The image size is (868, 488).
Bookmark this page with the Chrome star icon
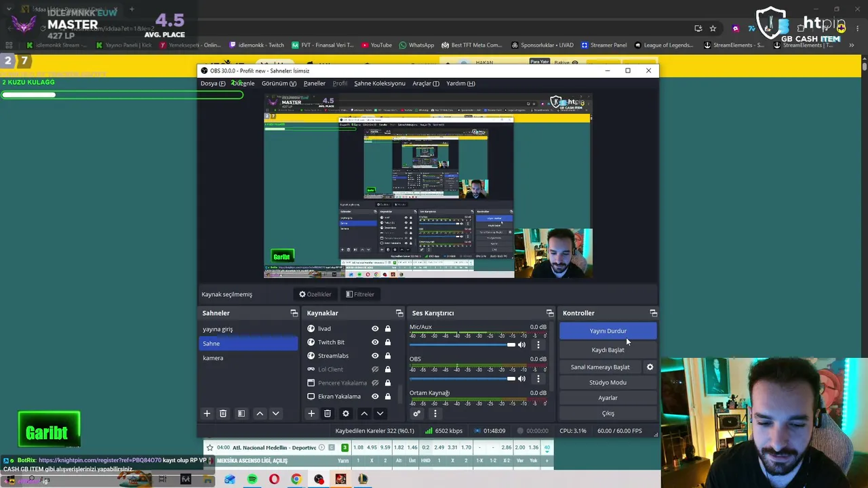point(713,28)
